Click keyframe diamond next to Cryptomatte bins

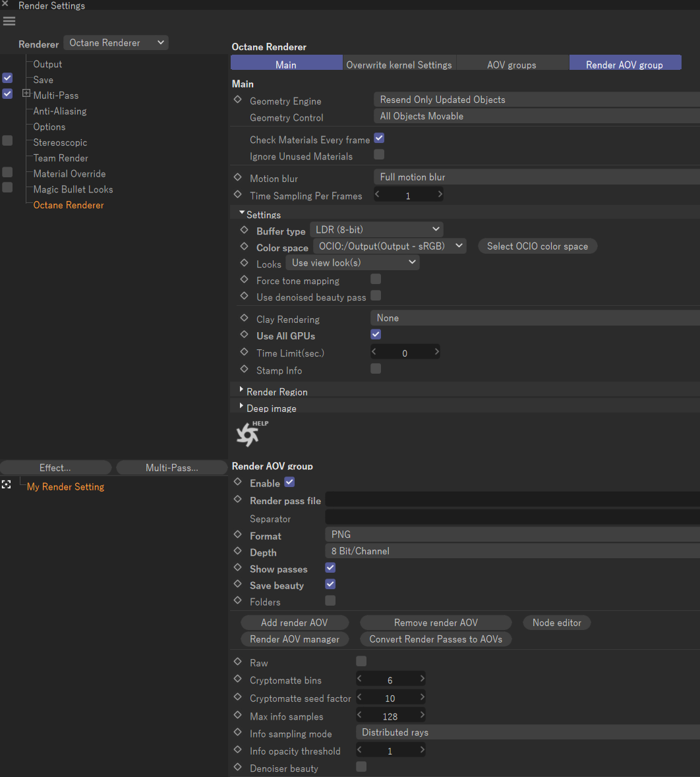tap(237, 679)
